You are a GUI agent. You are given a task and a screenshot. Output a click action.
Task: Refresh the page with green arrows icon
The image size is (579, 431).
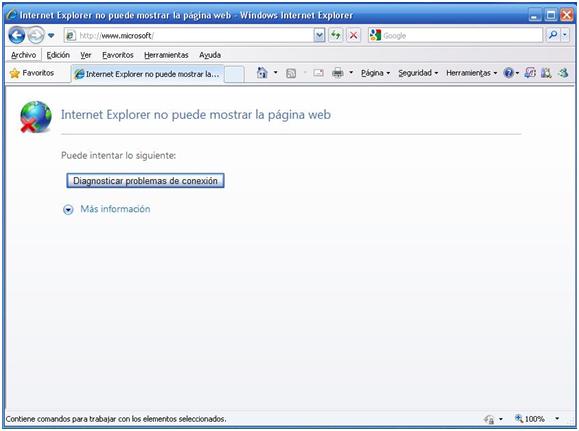(336, 35)
